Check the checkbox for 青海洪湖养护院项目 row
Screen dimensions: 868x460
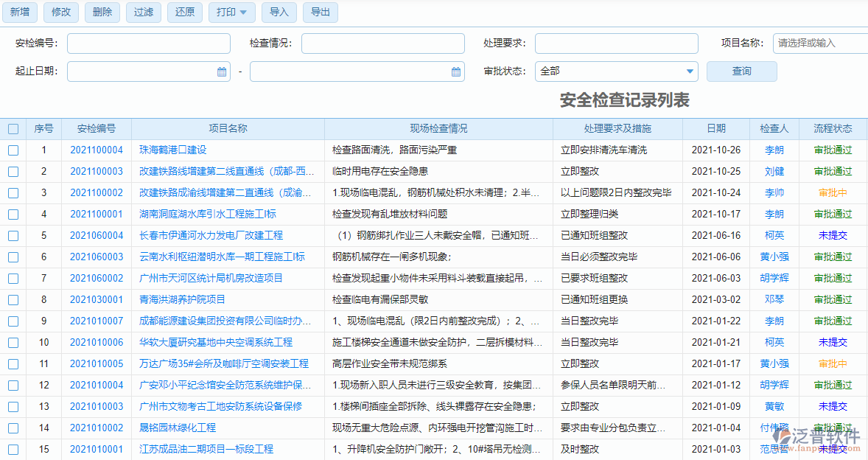(x=13, y=299)
